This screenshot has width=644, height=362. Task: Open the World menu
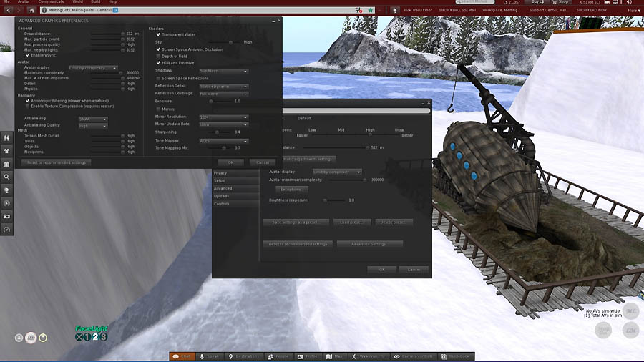[x=77, y=1]
